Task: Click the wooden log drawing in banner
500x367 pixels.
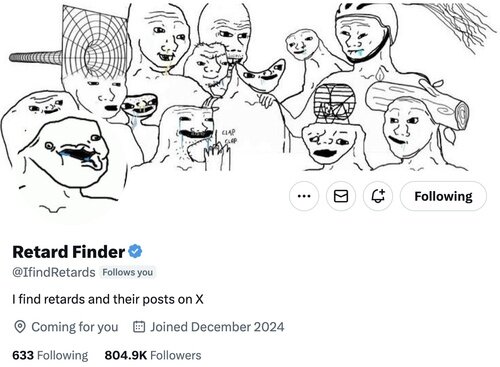Action: (x=417, y=100)
